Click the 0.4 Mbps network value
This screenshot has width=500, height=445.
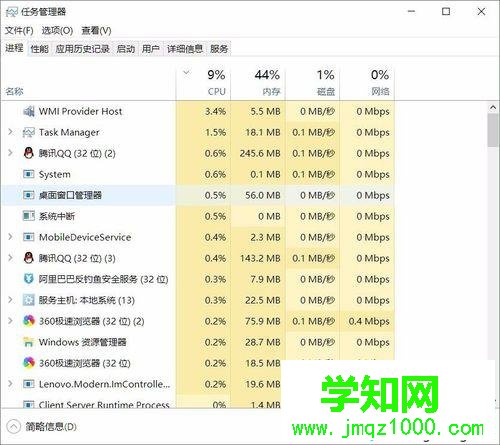coord(369,321)
